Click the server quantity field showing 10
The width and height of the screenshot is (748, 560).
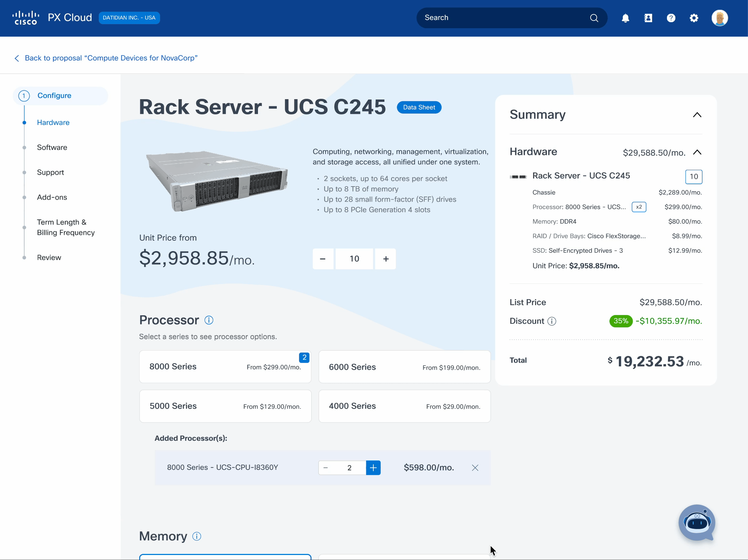[x=354, y=259]
